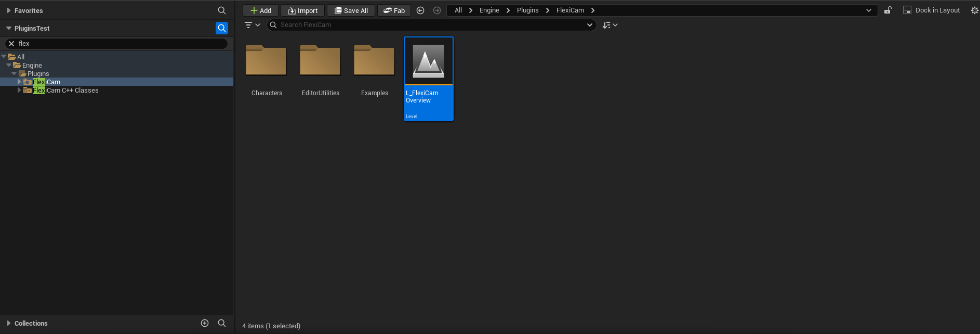Toggle the PluginsTest source search button
Image resolution: width=980 pixels, height=334 pixels.
pyautogui.click(x=222, y=28)
